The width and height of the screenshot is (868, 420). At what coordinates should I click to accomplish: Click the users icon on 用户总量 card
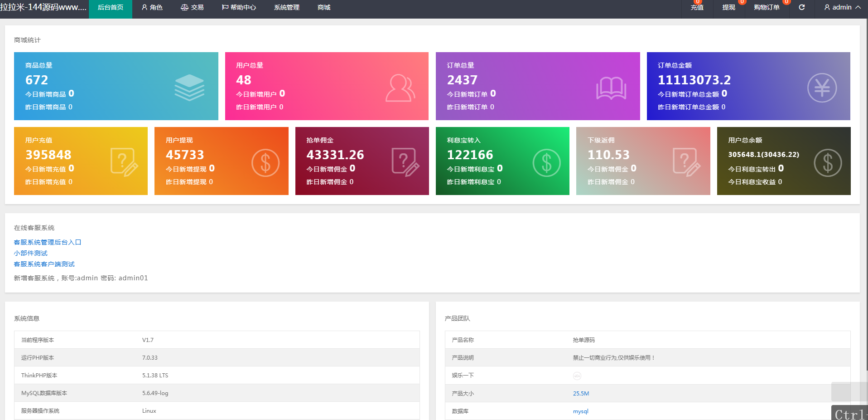[x=400, y=88]
